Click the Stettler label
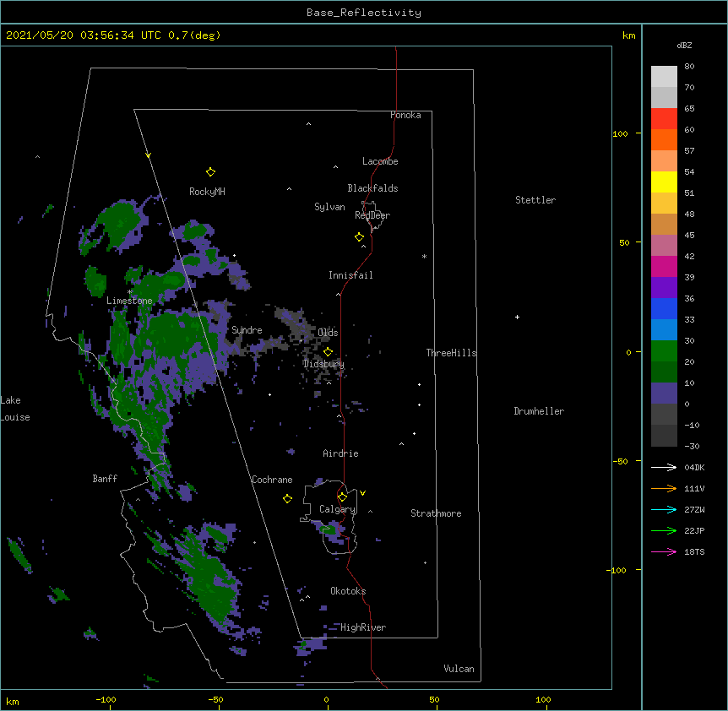The height and width of the screenshot is (711, 728). [535, 200]
